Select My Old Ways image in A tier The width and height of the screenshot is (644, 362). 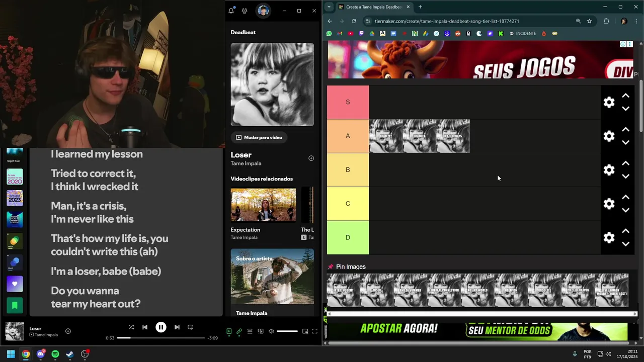(x=453, y=136)
